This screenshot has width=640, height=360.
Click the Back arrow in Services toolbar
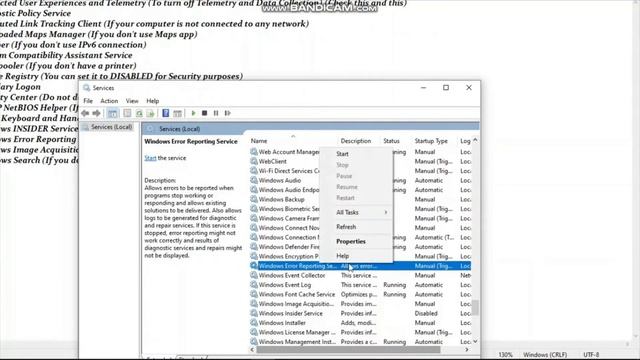tap(85, 113)
